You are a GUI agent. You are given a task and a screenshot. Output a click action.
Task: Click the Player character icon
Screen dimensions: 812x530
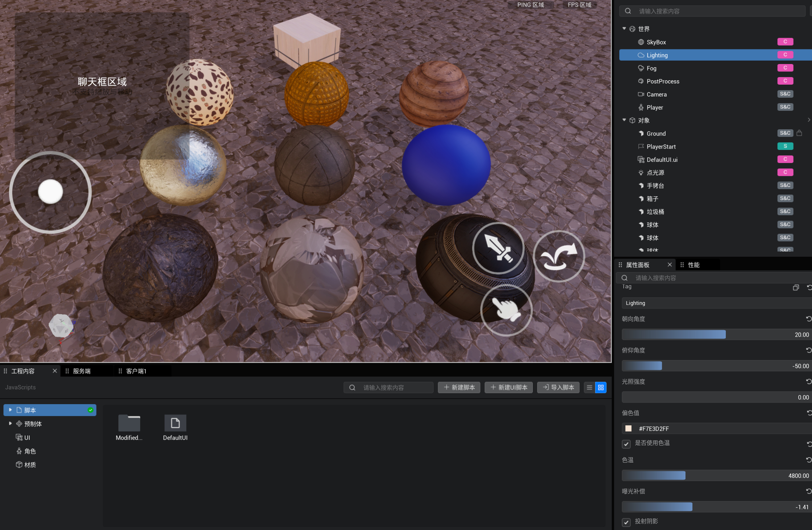[x=641, y=107]
